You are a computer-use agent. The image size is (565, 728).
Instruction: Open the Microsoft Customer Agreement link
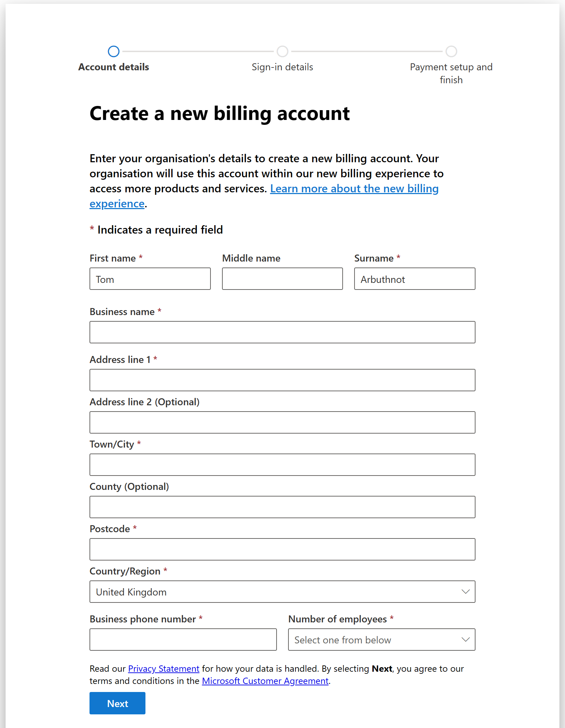click(265, 681)
